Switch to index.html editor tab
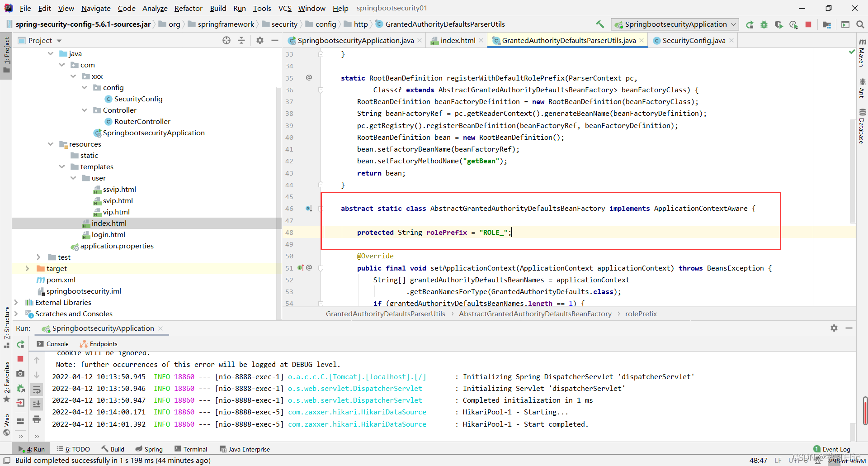 click(x=458, y=40)
